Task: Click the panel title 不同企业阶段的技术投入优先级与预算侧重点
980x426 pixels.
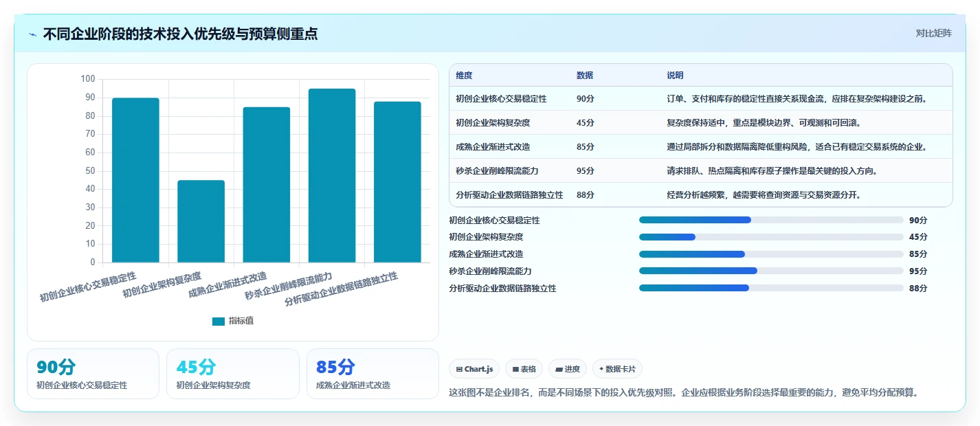Action: (180, 34)
